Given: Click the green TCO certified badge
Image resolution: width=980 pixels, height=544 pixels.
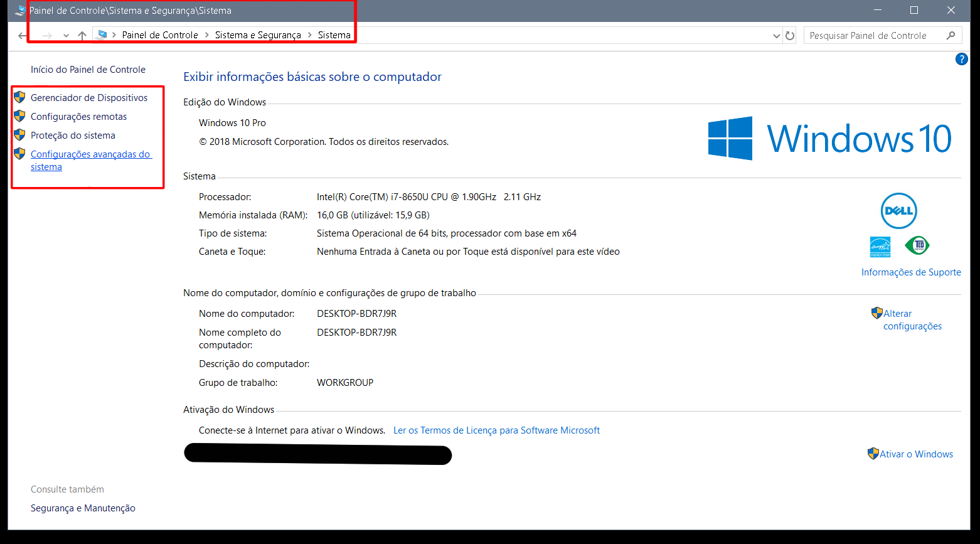Looking at the screenshot, I should [x=918, y=245].
